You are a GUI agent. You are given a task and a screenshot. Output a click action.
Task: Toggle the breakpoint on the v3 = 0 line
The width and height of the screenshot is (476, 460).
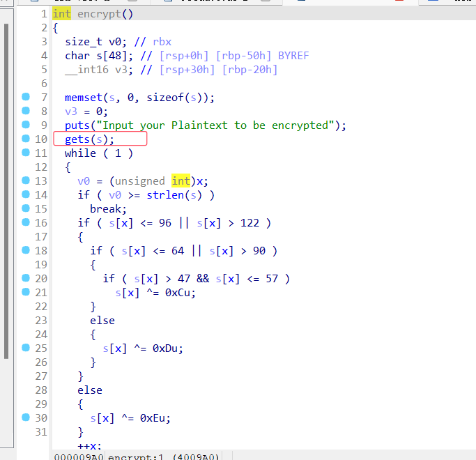tap(26, 111)
